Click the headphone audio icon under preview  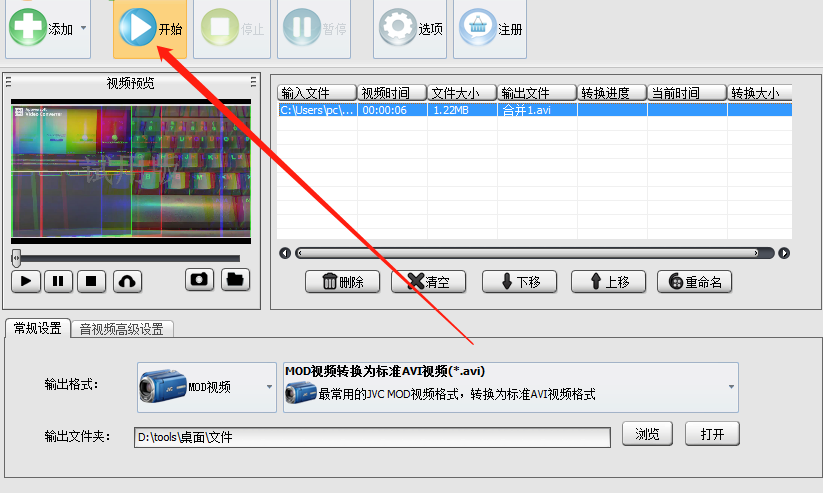tap(127, 281)
